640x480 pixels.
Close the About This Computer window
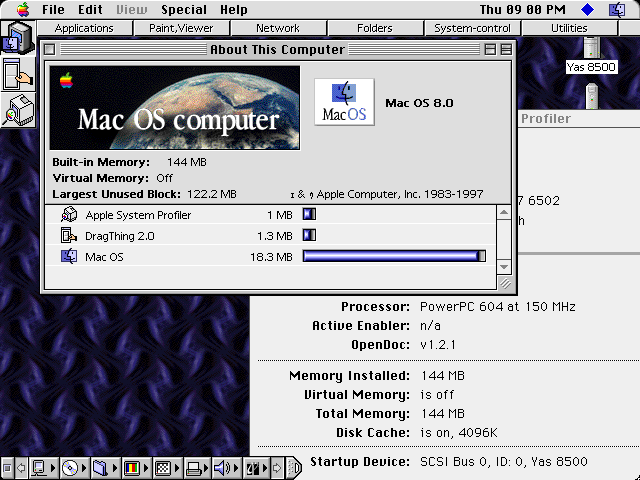(x=50, y=49)
